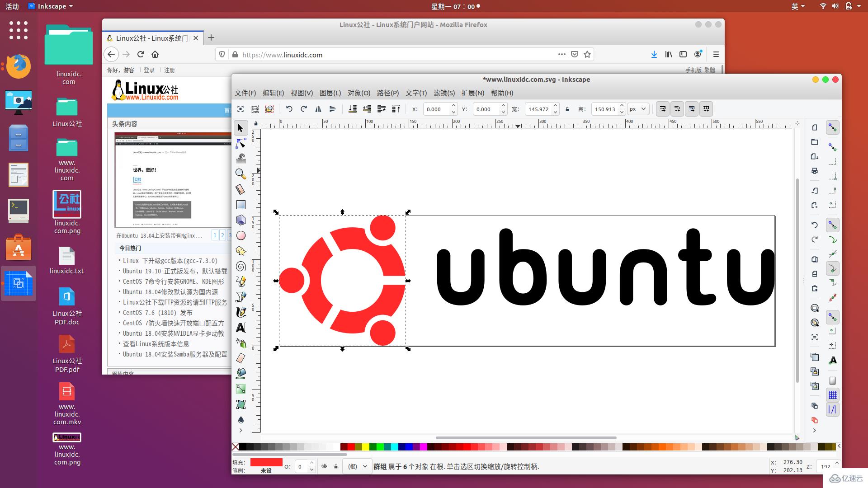
Task: Select the Bezier pen tool
Action: tap(241, 297)
